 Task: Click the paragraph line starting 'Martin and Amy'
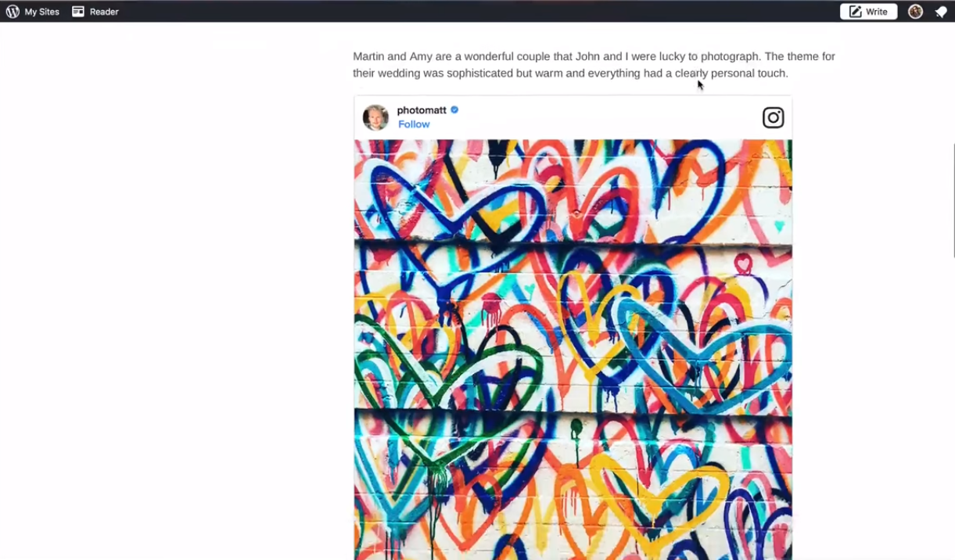594,56
